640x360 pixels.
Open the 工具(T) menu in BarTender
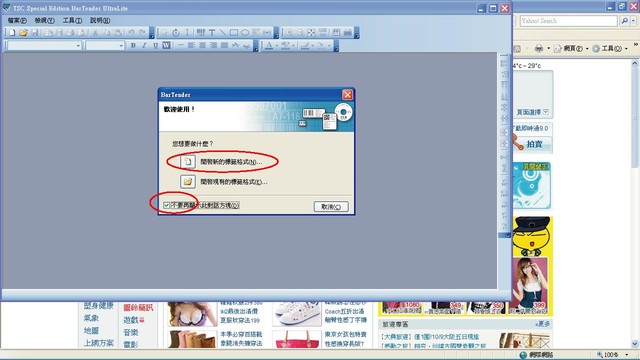[x=72, y=20]
